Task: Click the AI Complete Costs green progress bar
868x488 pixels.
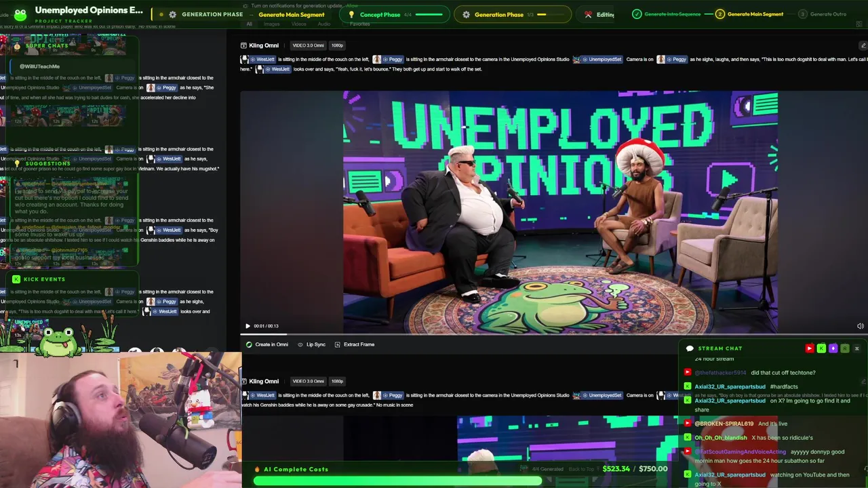Action: (x=398, y=481)
